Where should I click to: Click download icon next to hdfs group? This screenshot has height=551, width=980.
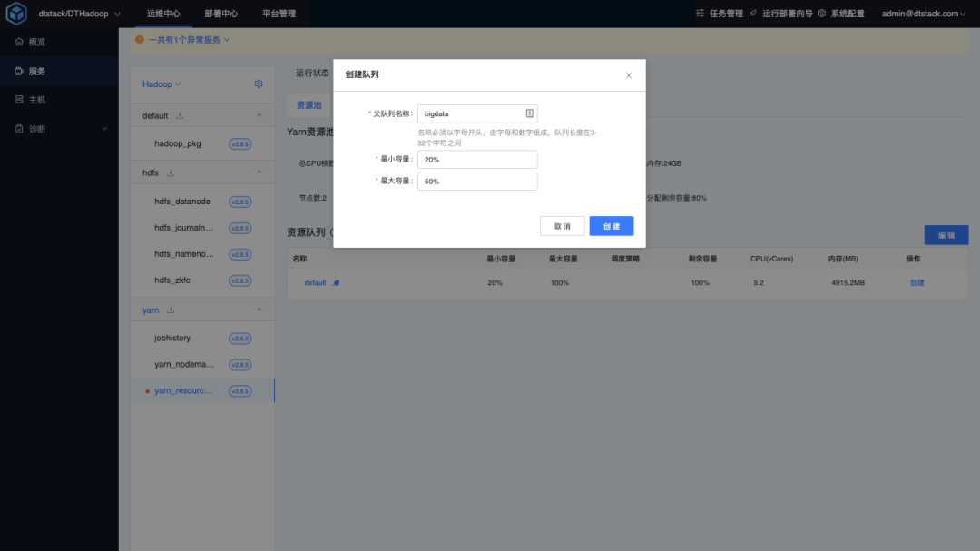(171, 172)
